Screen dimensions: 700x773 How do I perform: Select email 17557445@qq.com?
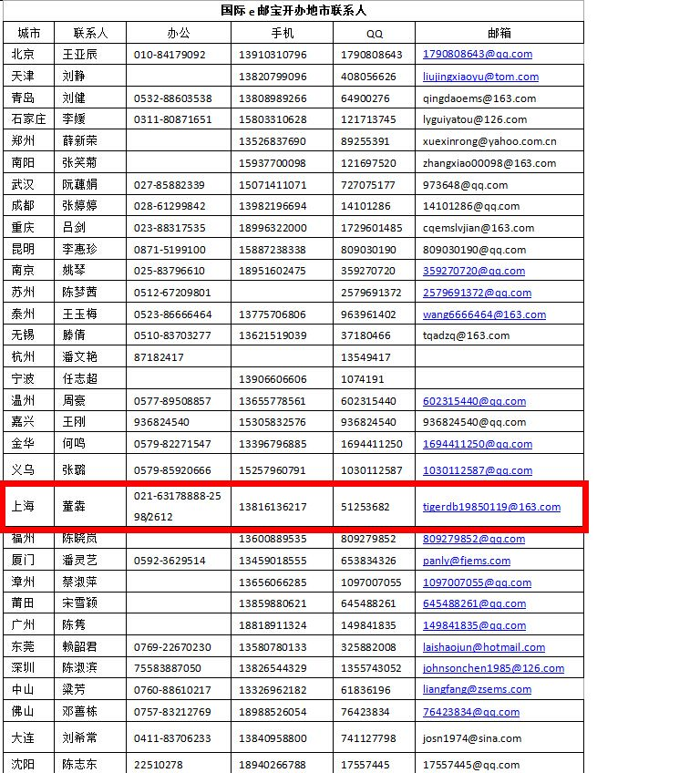click(471, 765)
